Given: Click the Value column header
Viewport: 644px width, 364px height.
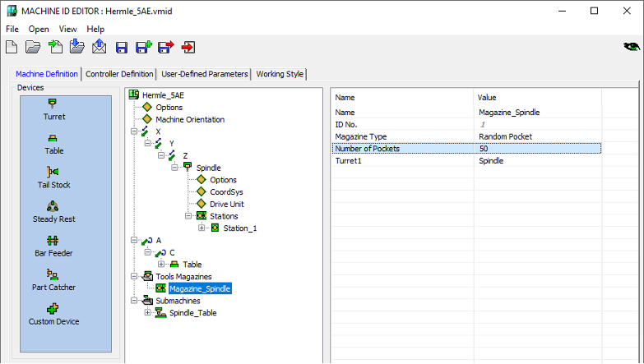Looking at the screenshot, I should [x=487, y=98].
